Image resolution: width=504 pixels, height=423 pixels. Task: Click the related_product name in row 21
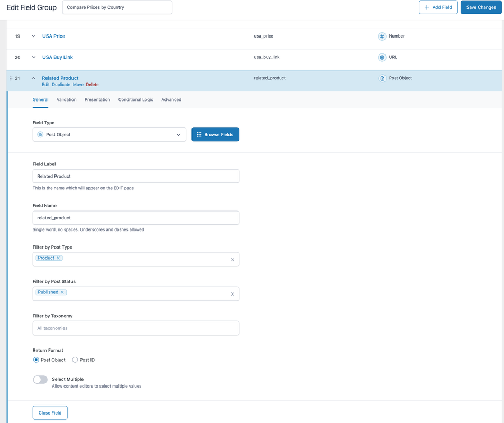(x=270, y=78)
